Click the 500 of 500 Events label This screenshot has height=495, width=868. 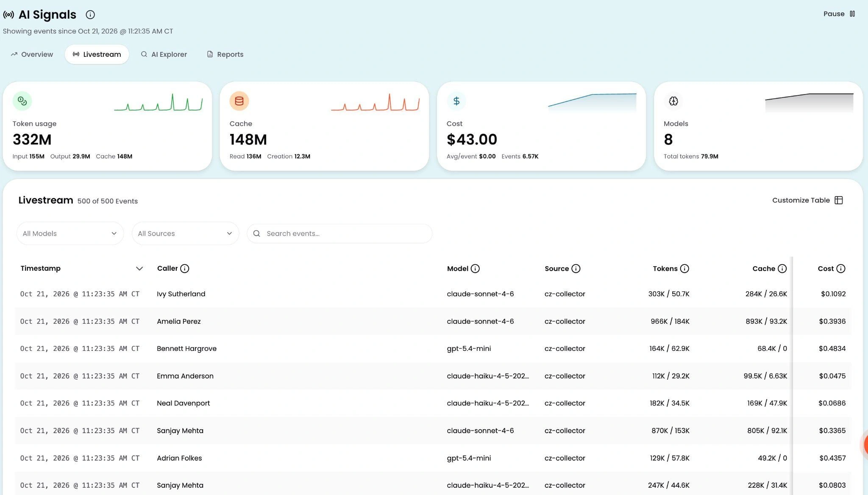coord(108,201)
